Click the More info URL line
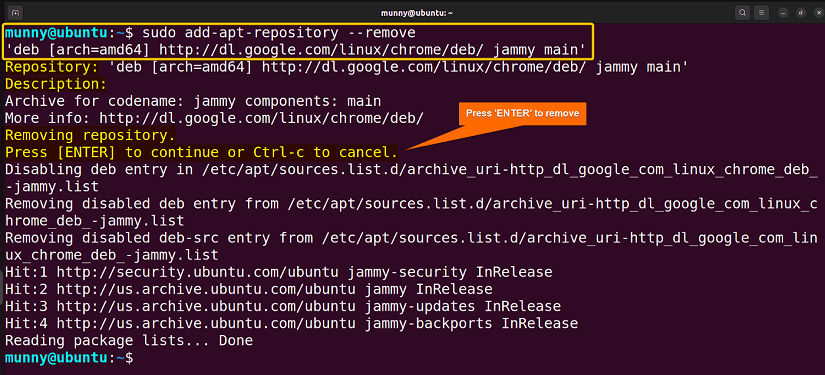 point(214,118)
